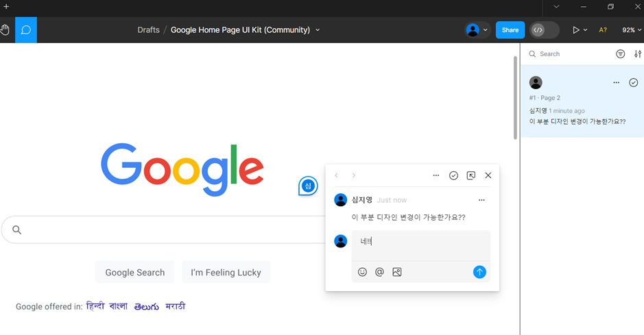The image size is (644, 335).
Task: Restore down the Figma window
Action: tap(610, 7)
